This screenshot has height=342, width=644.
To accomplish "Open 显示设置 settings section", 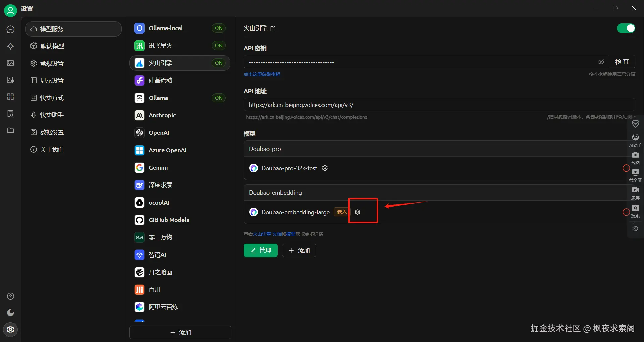I will pos(73,80).
